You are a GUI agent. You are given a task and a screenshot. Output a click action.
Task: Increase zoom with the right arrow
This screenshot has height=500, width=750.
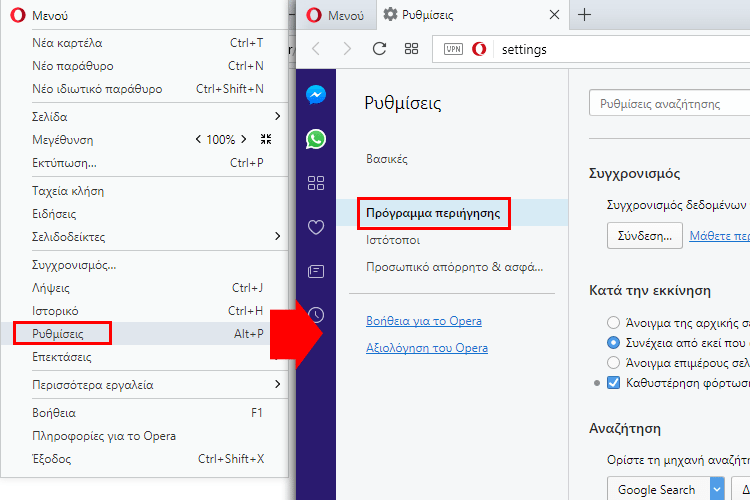point(243,139)
